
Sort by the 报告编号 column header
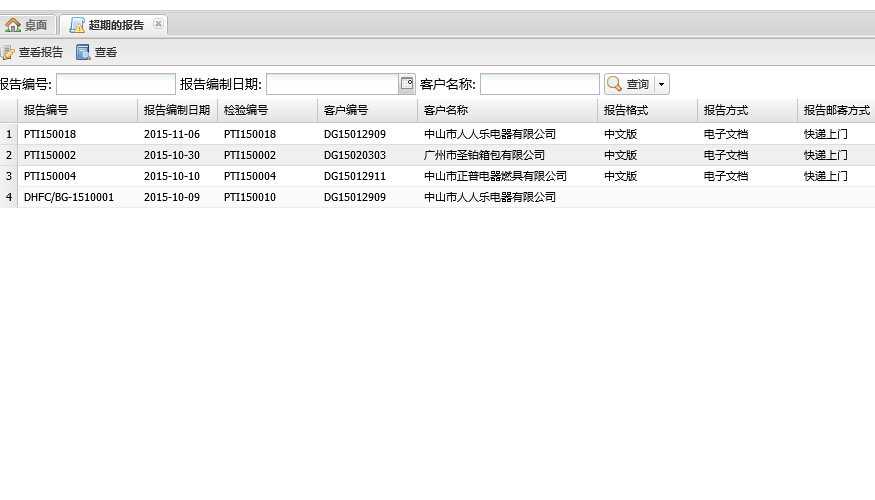point(46,110)
